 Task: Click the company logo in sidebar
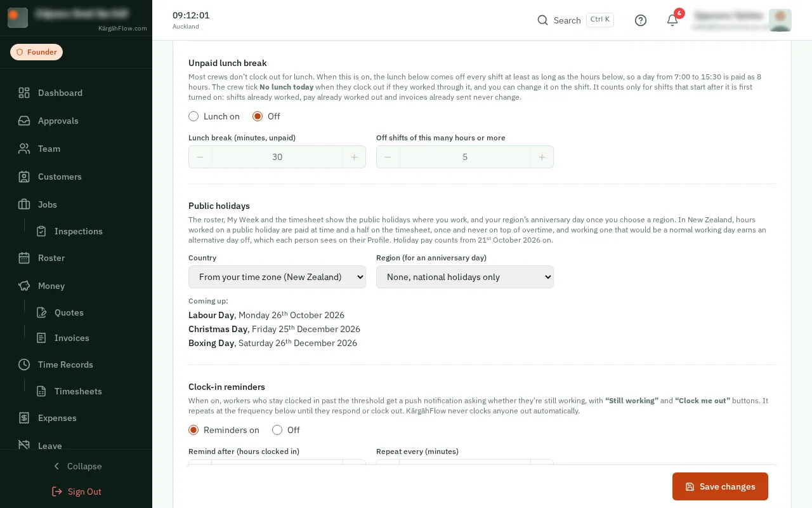click(x=18, y=18)
